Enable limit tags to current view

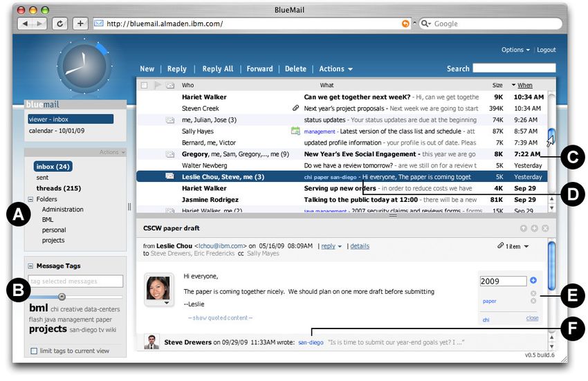pos(34,351)
